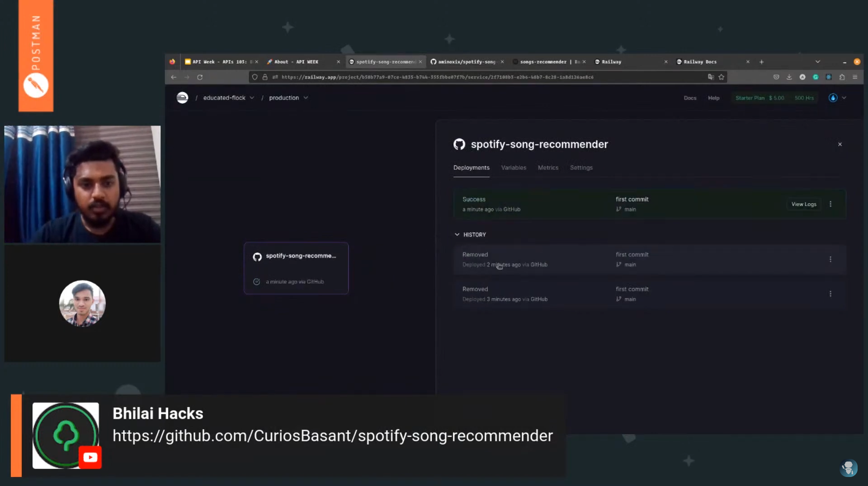Viewport: 868px width, 486px height.
Task: Click the padlock site security icon
Action: [x=265, y=77]
